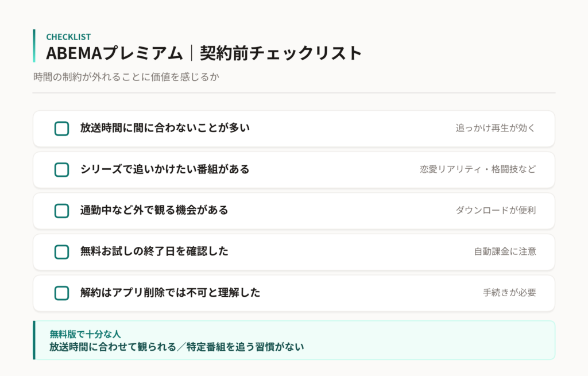588x376 pixels.
Task: Click the ダウンロードが便利 hint text
Action: click(496, 210)
